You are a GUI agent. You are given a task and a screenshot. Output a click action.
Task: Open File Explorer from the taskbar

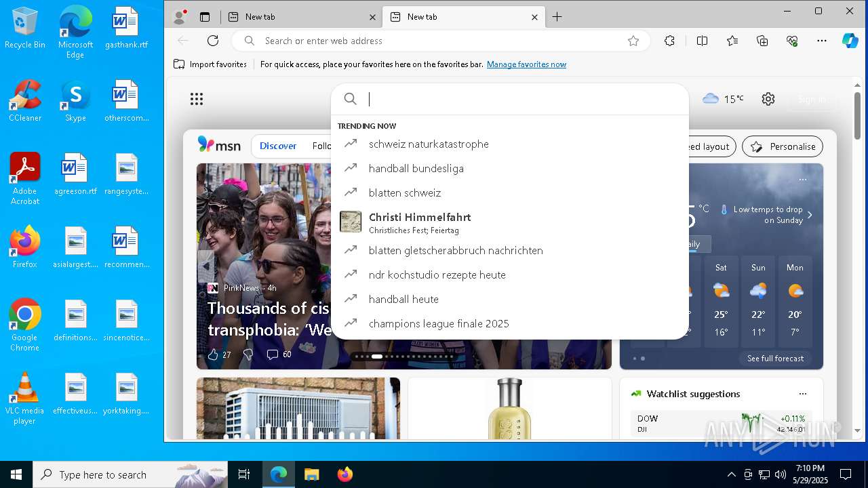point(311,474)
